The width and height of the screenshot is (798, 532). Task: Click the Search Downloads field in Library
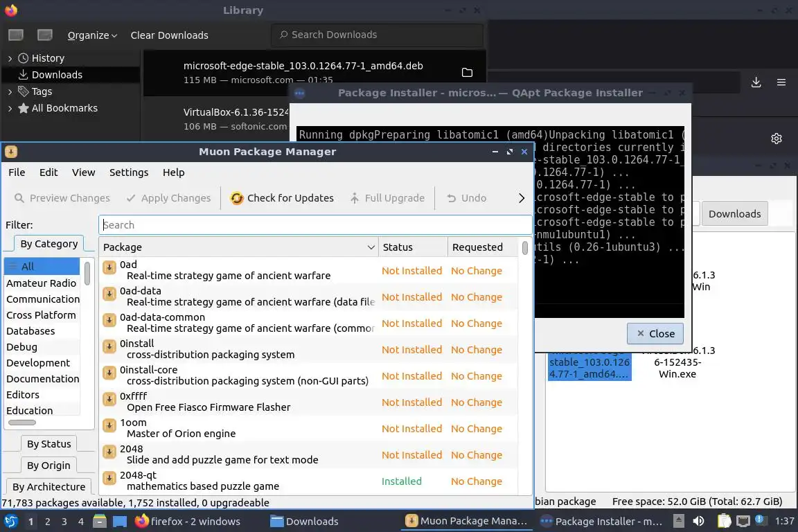click(377, 35)
